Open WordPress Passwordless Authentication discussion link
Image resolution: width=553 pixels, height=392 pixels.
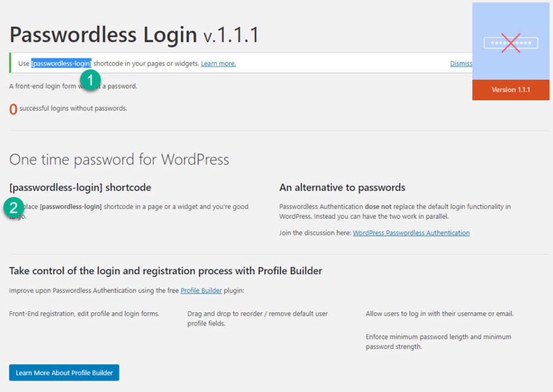coord(411,233)
